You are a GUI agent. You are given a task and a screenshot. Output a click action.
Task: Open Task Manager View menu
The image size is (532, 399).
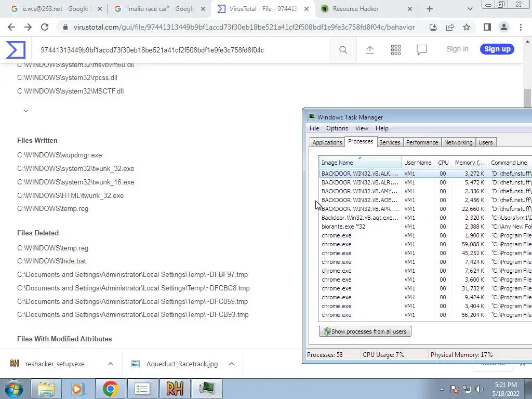coord(362,128)
